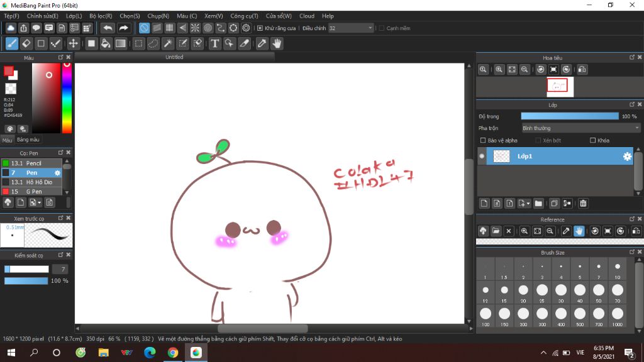Screen dimensions: 644x362
Task: Pick brush size 10 preset
Action: click(x=618, y=269)
